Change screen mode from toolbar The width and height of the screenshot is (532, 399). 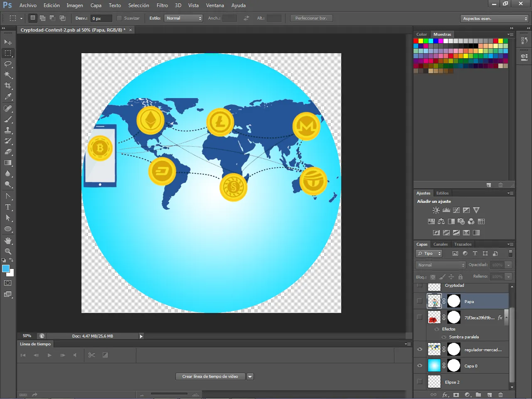pyautogui.click(x=8, y=294)
